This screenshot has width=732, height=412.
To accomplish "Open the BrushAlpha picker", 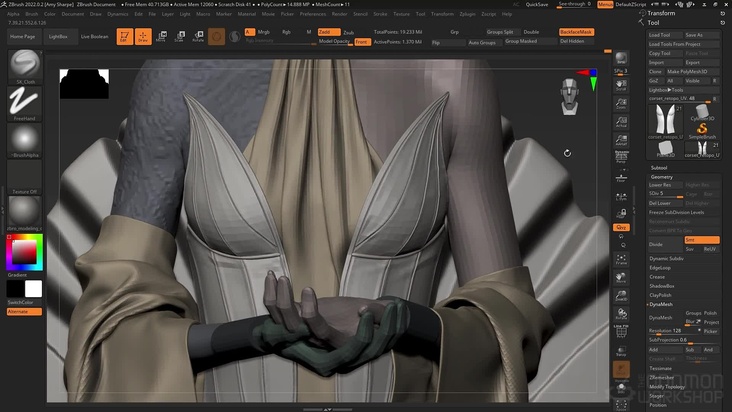I will 25,140.
